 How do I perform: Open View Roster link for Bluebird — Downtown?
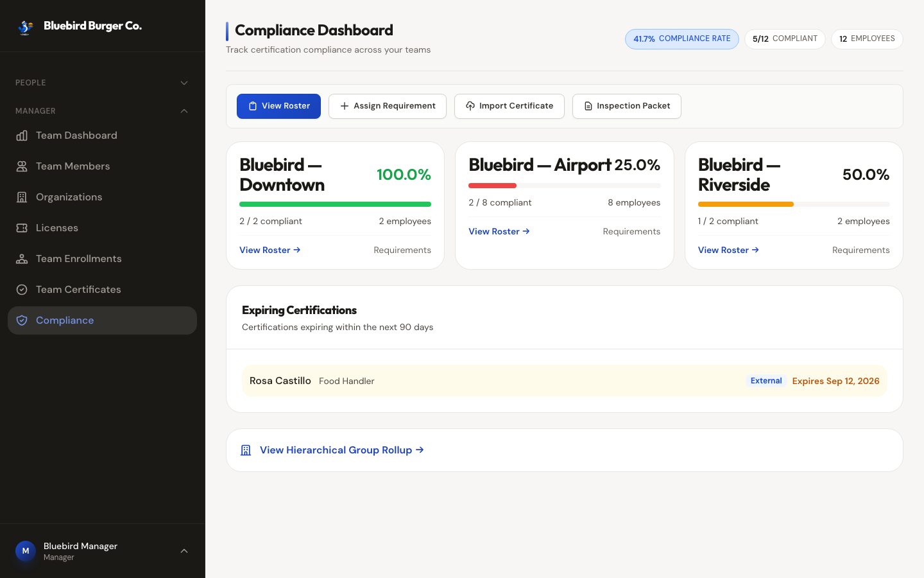click(270, 250)
